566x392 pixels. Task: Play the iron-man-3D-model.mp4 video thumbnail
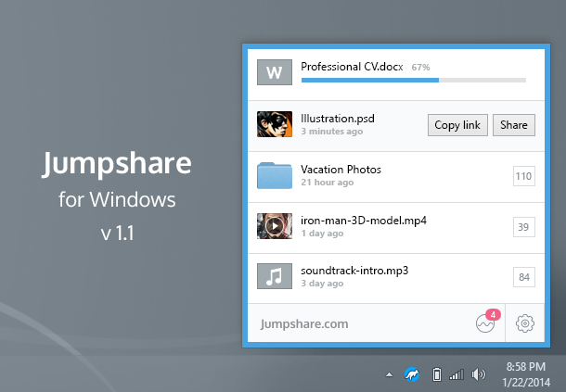click(x=275, y=226)
